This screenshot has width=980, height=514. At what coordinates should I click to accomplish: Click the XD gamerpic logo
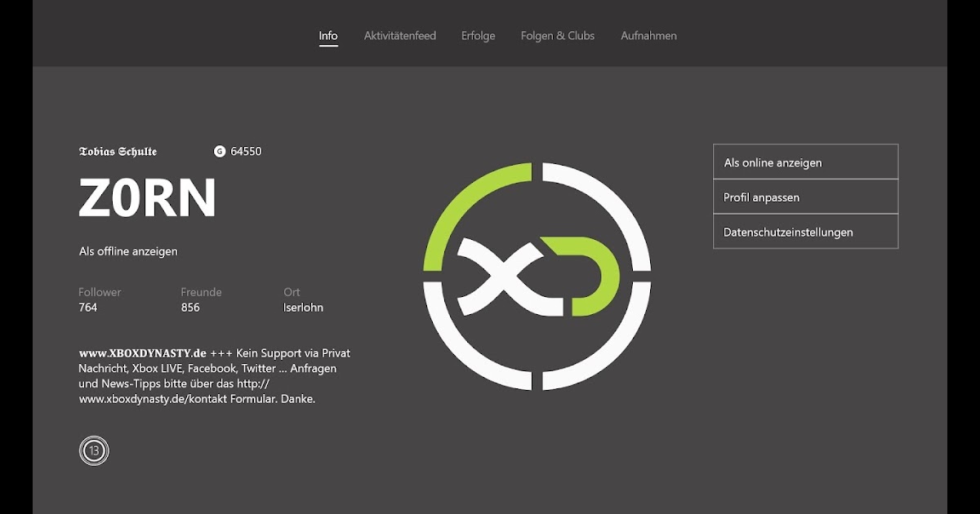click(x=537, y=276)
